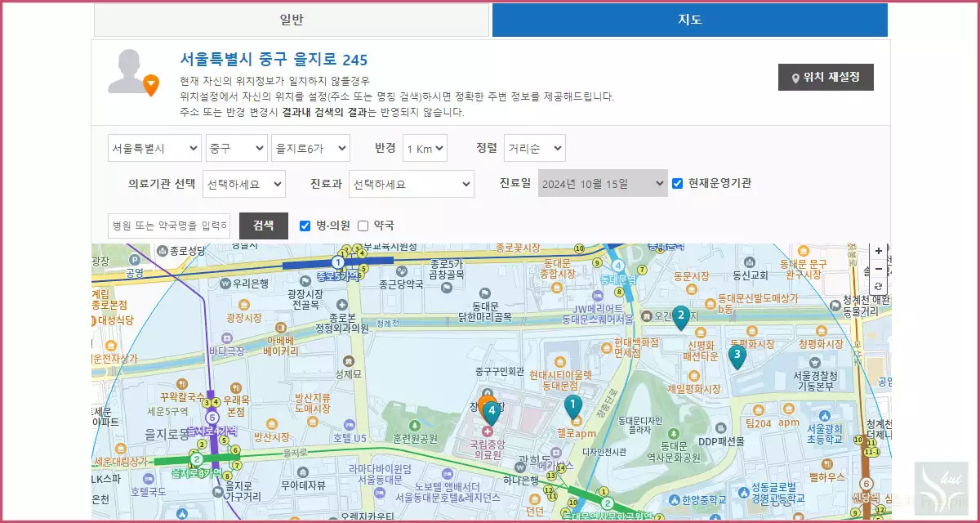Image resolution: width=980 pixels, height=523 pixels.
Task: Click the hospital name input field
Action: point(168,226)
